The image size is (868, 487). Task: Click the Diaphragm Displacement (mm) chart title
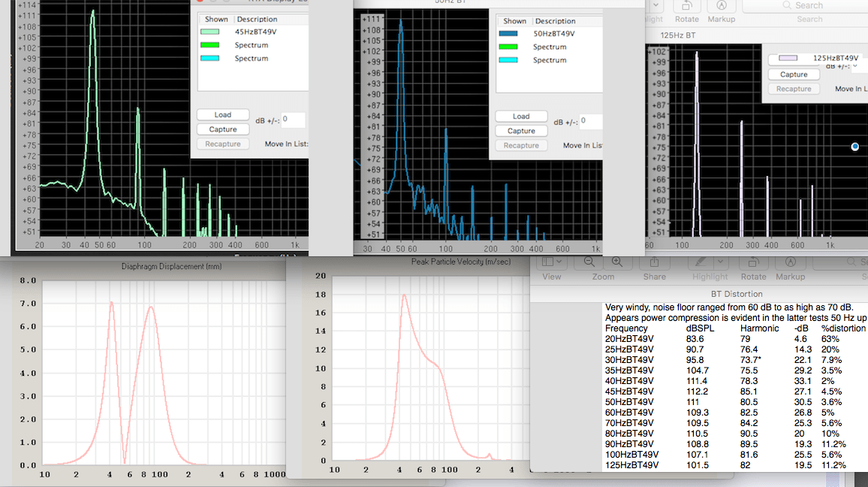tap(172, 267)
